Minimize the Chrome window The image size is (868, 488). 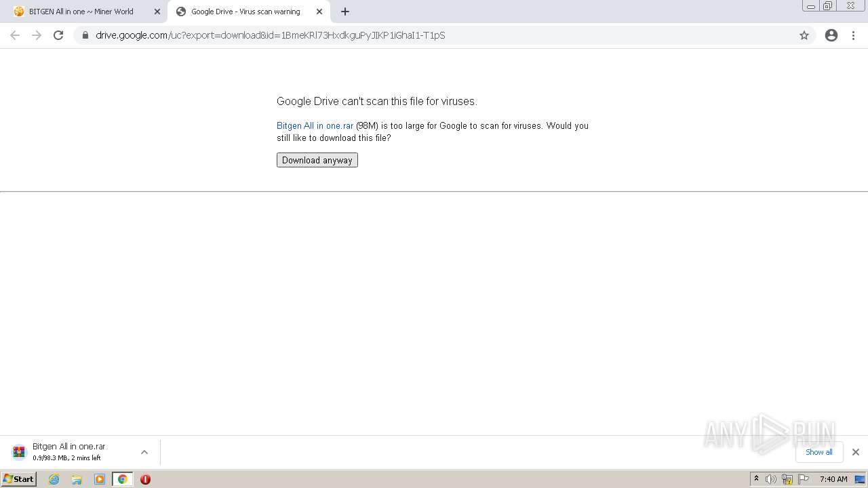(x=810, y=6)
